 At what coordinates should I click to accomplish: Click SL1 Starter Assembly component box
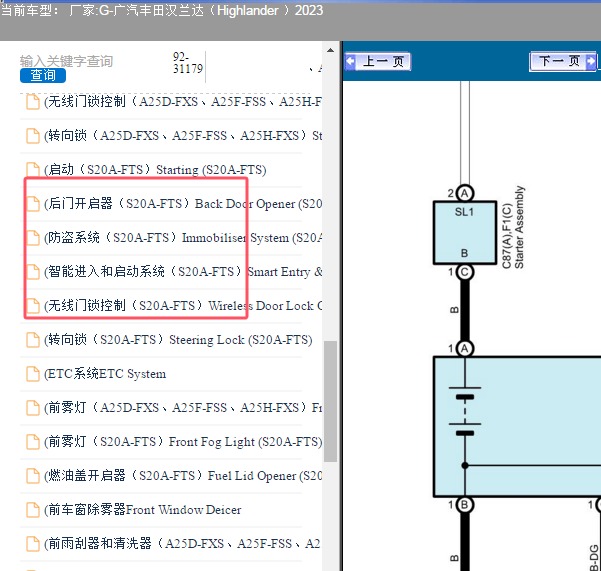(465, 233)
